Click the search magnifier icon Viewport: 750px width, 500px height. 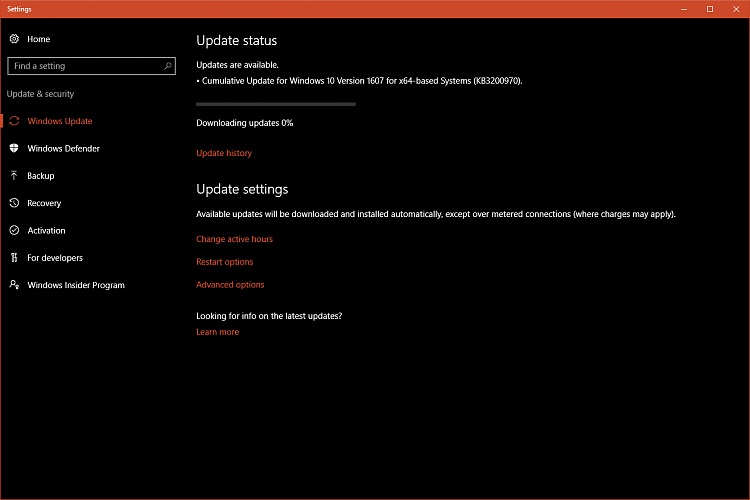click(167, 66)
